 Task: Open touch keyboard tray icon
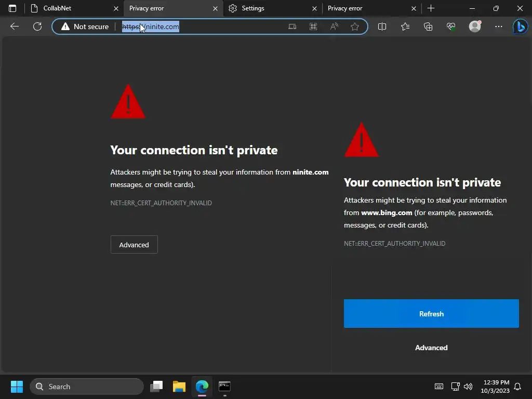pos(438,387)
